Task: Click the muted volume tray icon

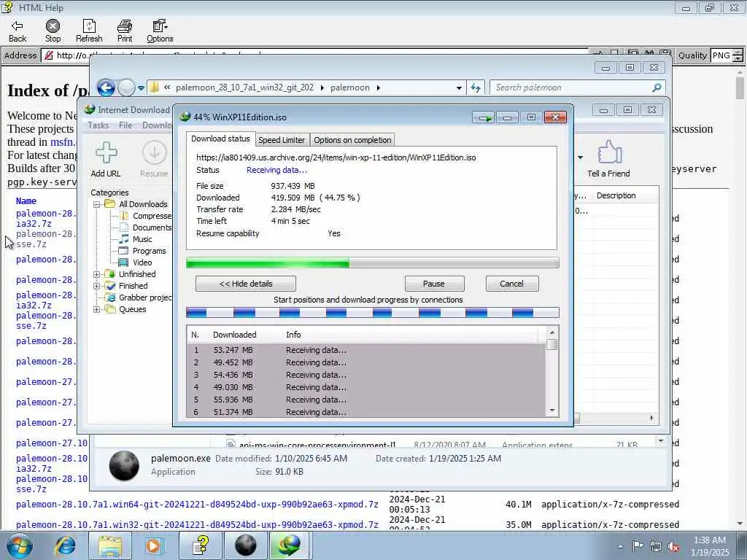Action: coord(673,546)
